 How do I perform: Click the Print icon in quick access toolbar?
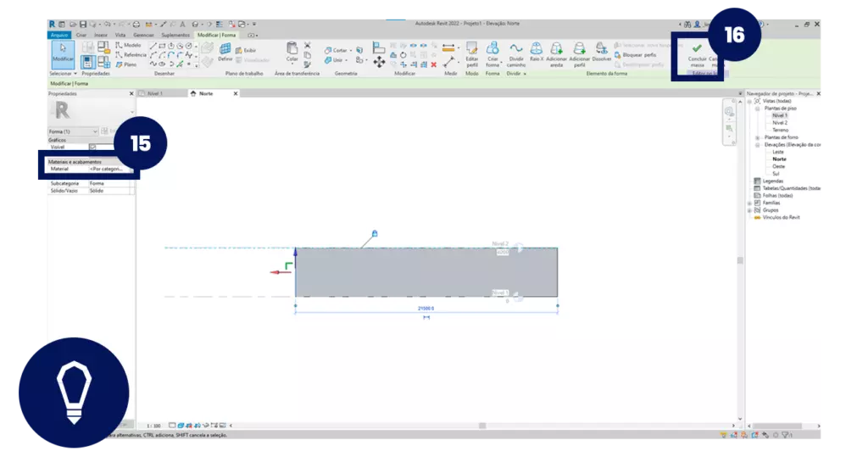pyautogui.click(x=136, y=25)
